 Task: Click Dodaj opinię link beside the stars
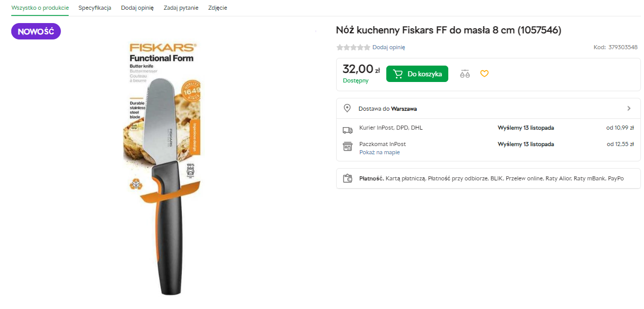(389, 48)
